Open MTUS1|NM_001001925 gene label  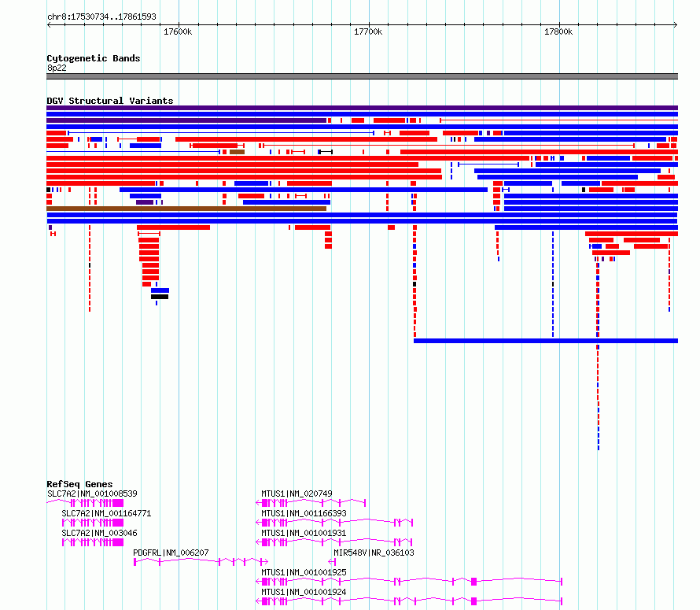pos(304,572)
